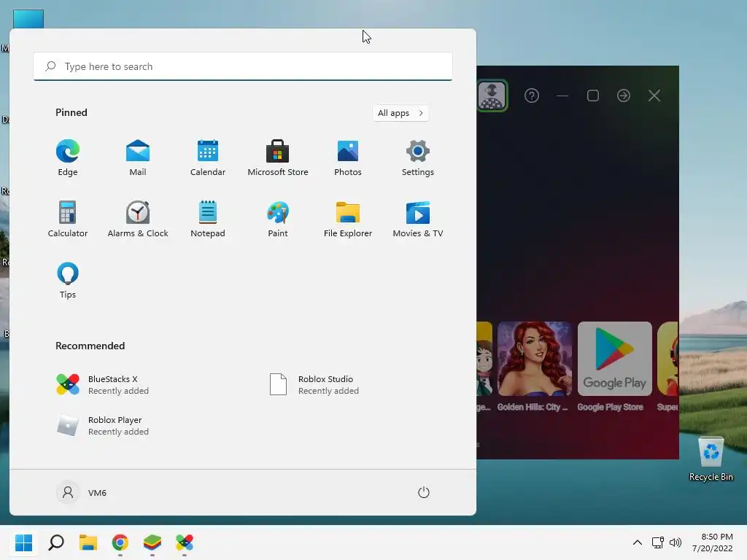Viewport: 747px width, 560px height.
Task: Launch Movies & TV
Action: pos(418,219)
